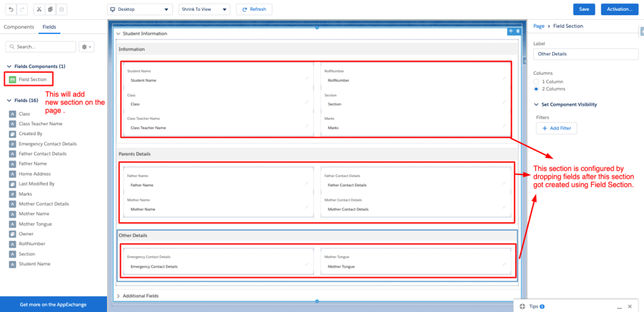Screen dimensions: 644x312
Task: Expand the Additional Fields section
Action: 118,296
